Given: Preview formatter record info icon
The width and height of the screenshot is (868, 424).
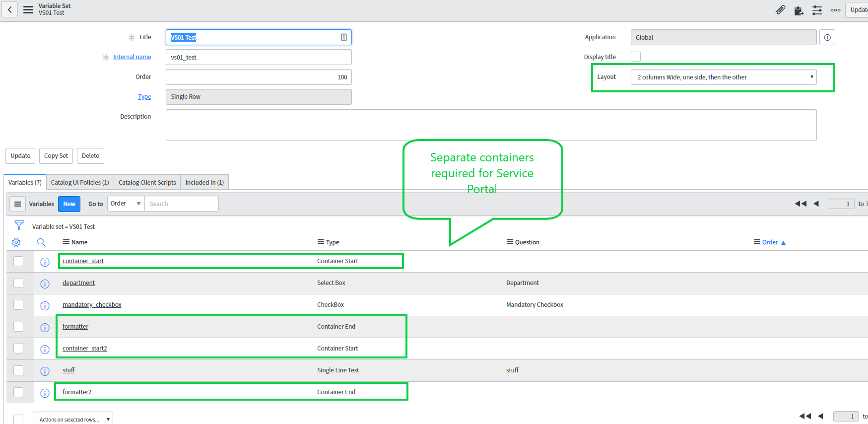Looking at the screenshot, I should [45, 328].
